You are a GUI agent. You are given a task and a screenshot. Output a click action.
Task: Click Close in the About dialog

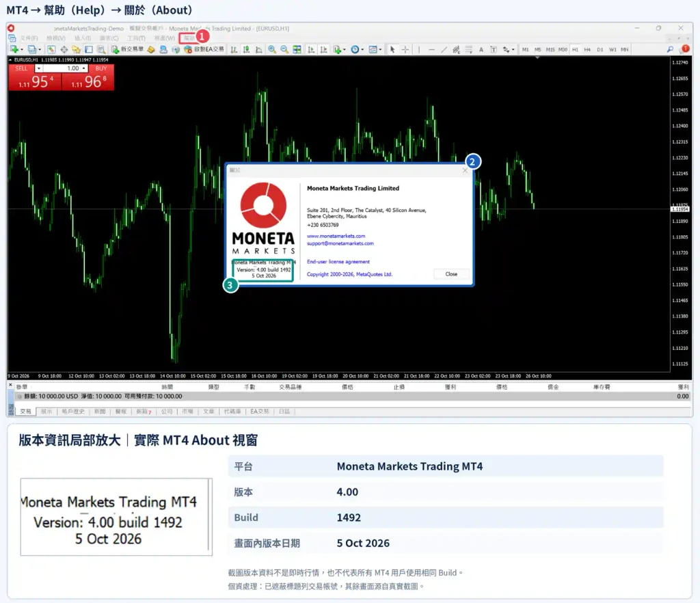click(451, 274)
